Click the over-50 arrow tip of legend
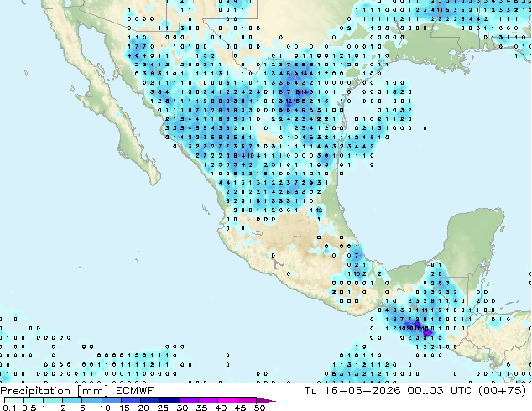 pos(266,400)
